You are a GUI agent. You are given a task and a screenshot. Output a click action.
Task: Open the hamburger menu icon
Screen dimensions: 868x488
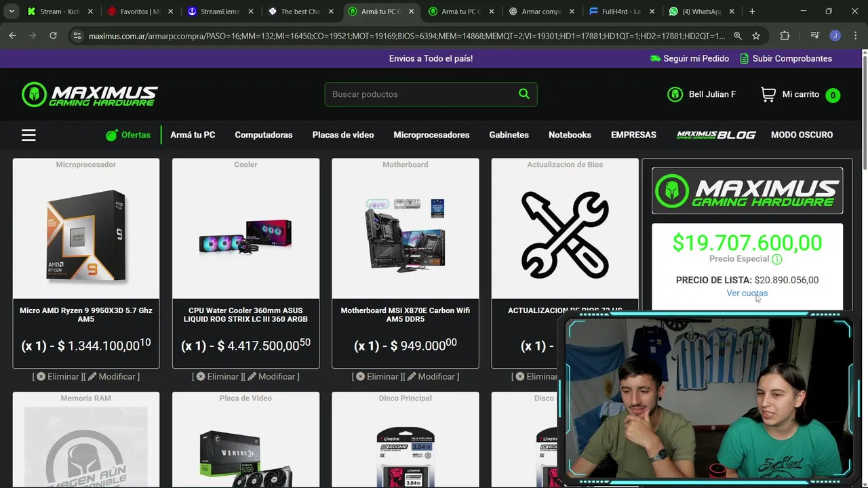pyautogui.click(x=28, y=135)
